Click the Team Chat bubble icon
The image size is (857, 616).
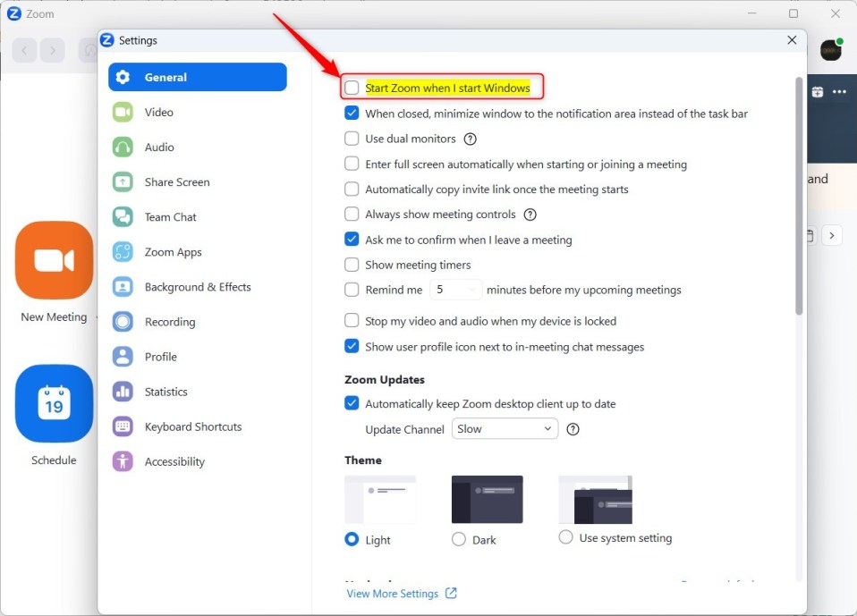click(123, 217)
